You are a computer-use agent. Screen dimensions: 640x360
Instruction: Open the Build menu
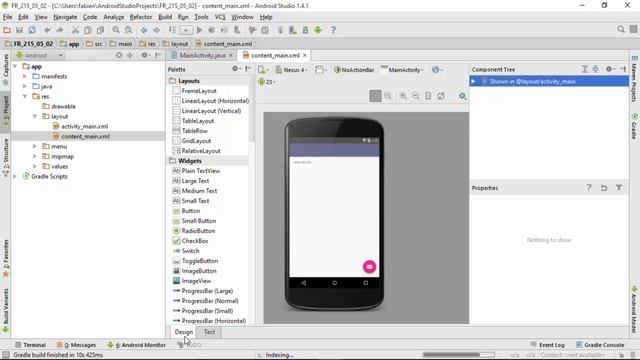pyautogui.click(x=165, y=17)
